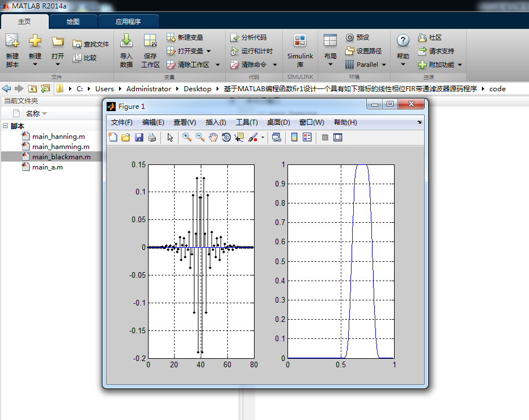The height and width of the screenshot is (420, 529).
Task: Open View (查看) menu in Figure 1
Action: click(x=184, y=122)
